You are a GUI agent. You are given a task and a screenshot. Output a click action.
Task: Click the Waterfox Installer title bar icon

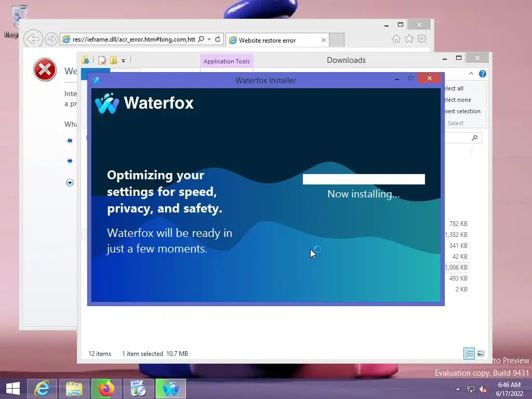click(96, 79)
